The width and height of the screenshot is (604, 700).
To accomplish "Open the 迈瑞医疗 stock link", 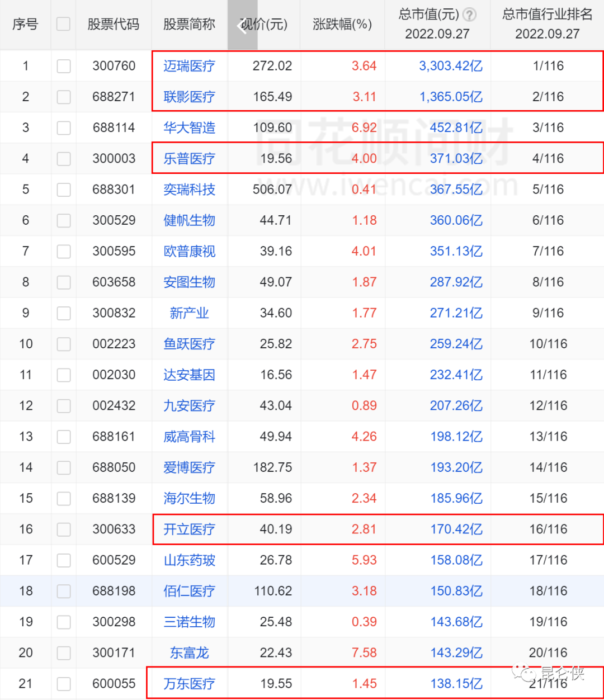I will point(189,66).
